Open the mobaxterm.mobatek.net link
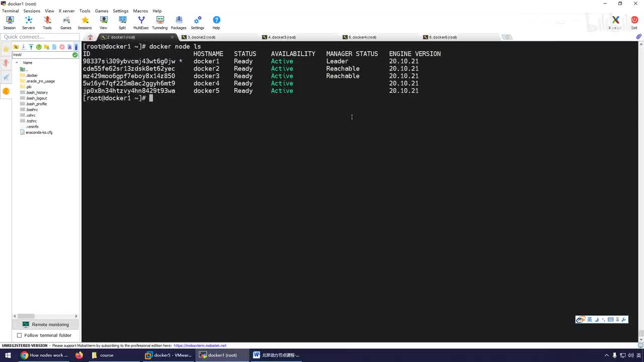644x362 pixels. pyautogui.click(x=200, y=346)
